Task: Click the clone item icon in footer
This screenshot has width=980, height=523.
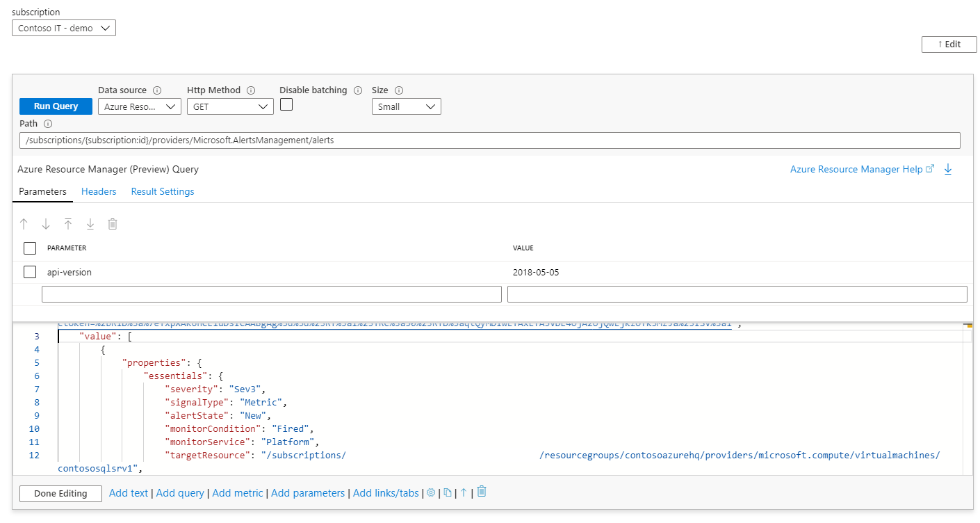Action: coord(448,492)
